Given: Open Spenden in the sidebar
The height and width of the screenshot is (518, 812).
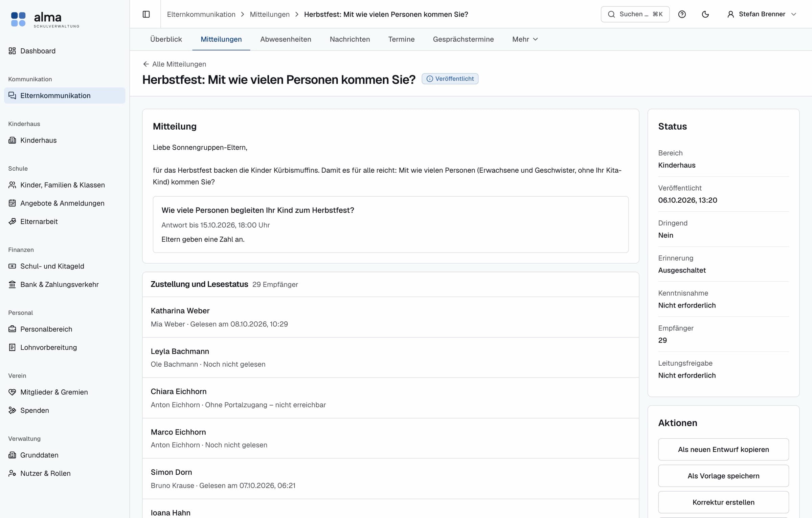Looking at the screenshot, I should click(x=65, y=410).
